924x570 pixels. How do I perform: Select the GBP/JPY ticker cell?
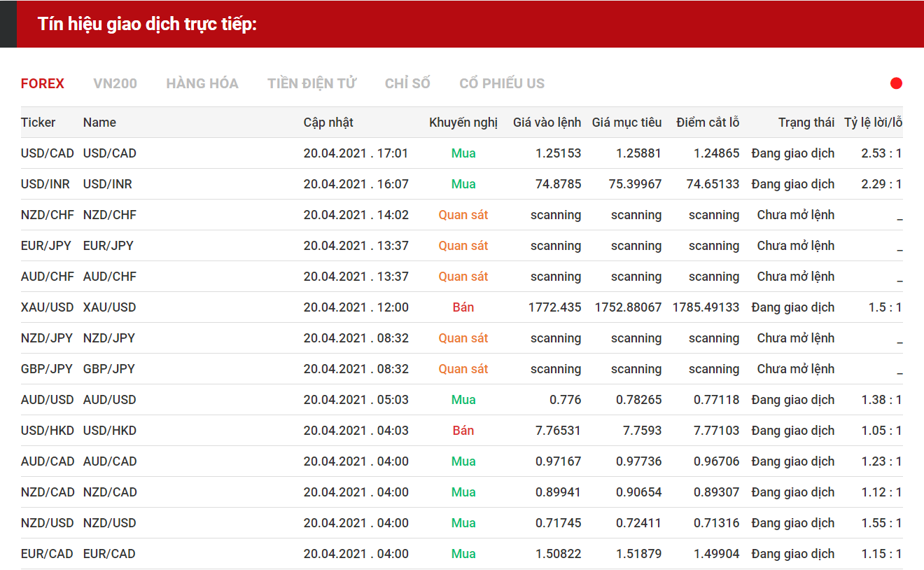click(47, 369)
